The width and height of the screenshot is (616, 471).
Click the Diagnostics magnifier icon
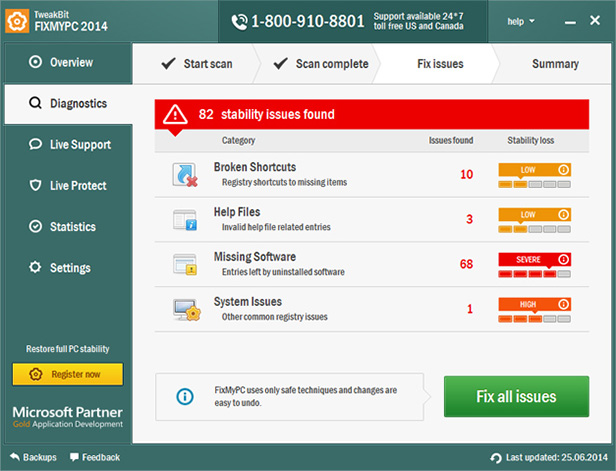coord(35,103)
